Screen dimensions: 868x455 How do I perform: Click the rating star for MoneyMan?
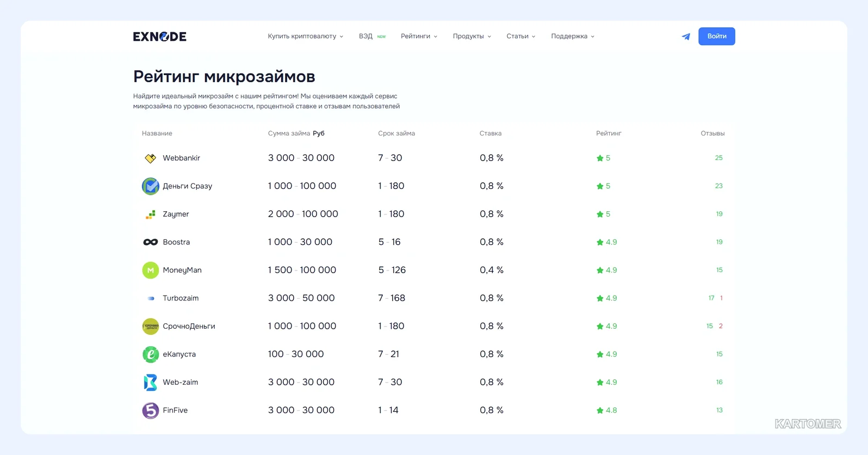pyautogui.click(x=600, y=270)
